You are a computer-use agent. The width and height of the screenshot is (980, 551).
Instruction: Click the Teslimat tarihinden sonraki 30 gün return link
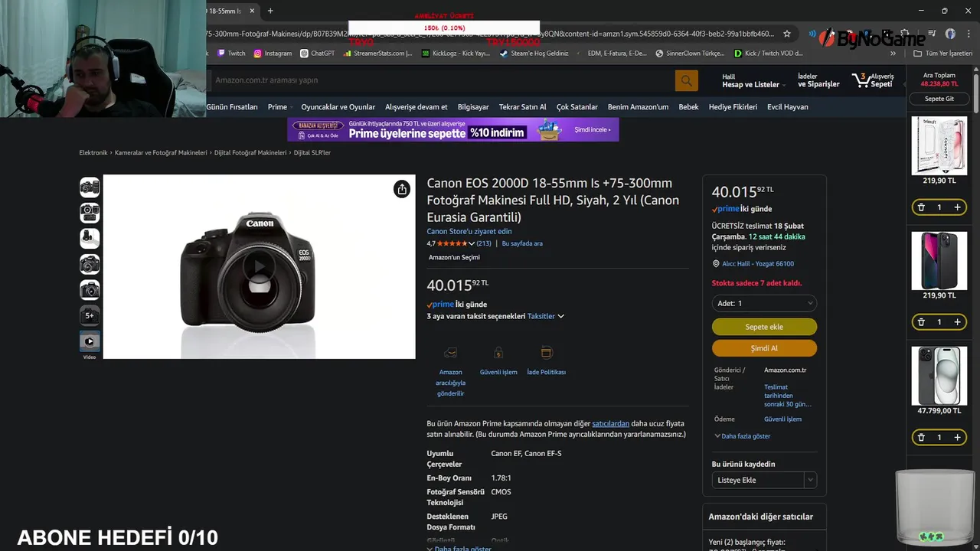pyautogui.click(x=787, y=395)
